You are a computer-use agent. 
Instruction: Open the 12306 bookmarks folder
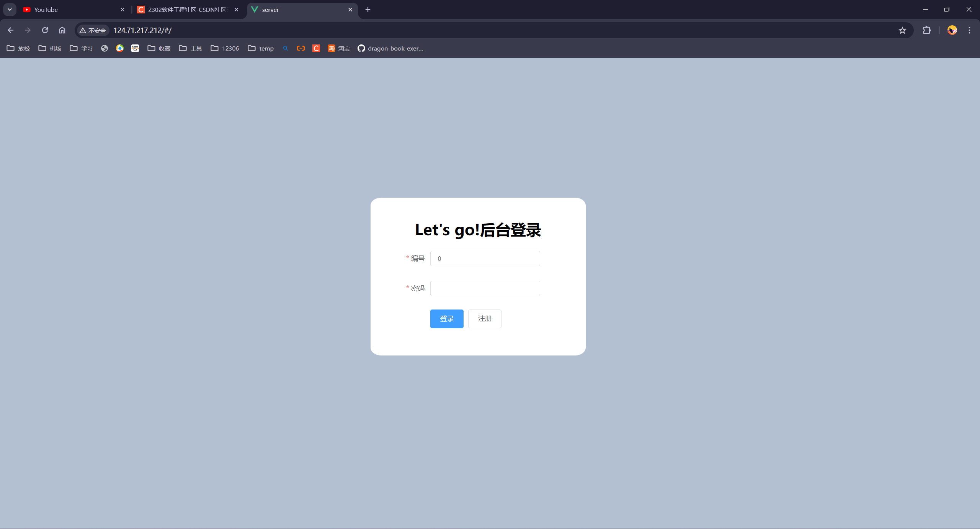click(x=225, y=48)
